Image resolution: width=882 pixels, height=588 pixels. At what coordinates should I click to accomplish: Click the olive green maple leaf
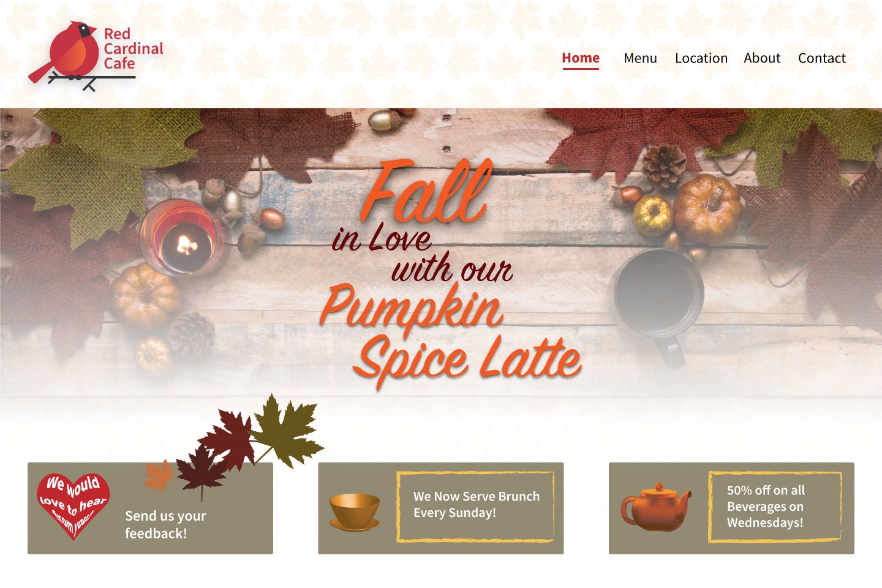pos(285,431)
